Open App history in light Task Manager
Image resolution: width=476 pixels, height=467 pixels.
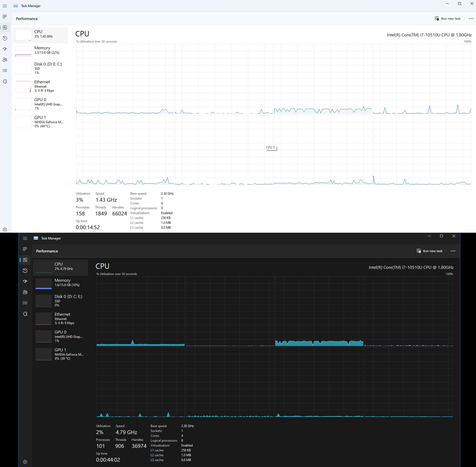(5, 38)
